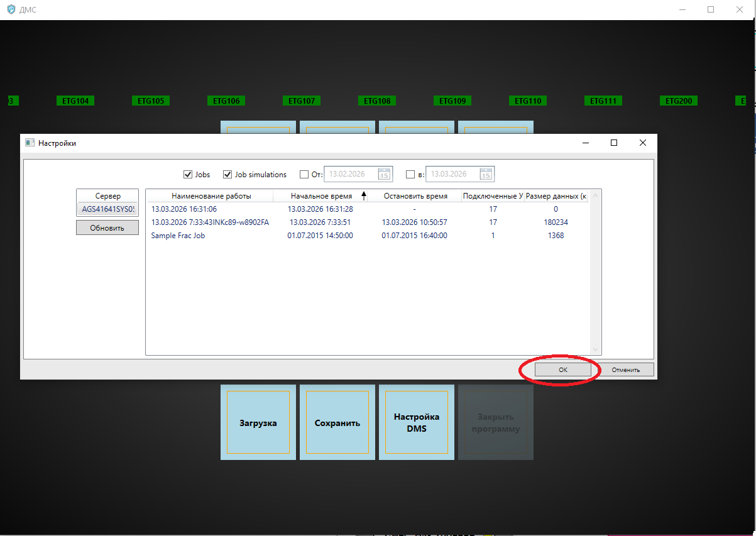Viewport: 756px width, 536px height.
Task: Select the job ending with INKc89-w8902FA
Action: tap(210, 222)
